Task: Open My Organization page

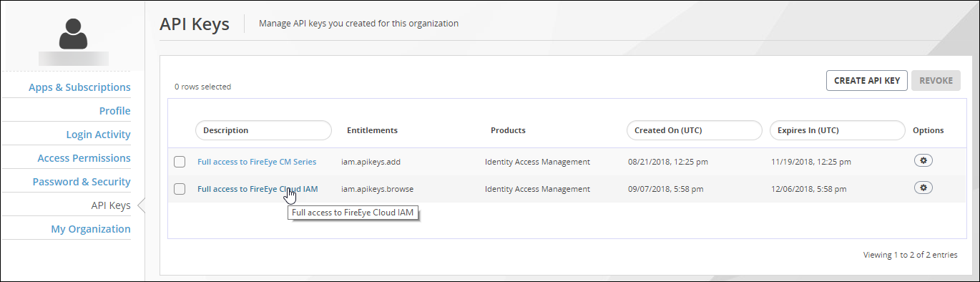Action: pos(91,229)
